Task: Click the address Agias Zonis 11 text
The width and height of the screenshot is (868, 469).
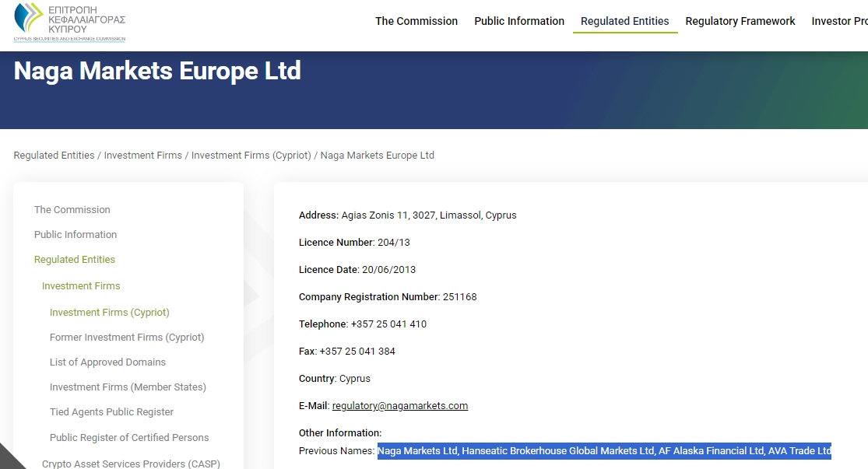Action: (x=428, y=215)
